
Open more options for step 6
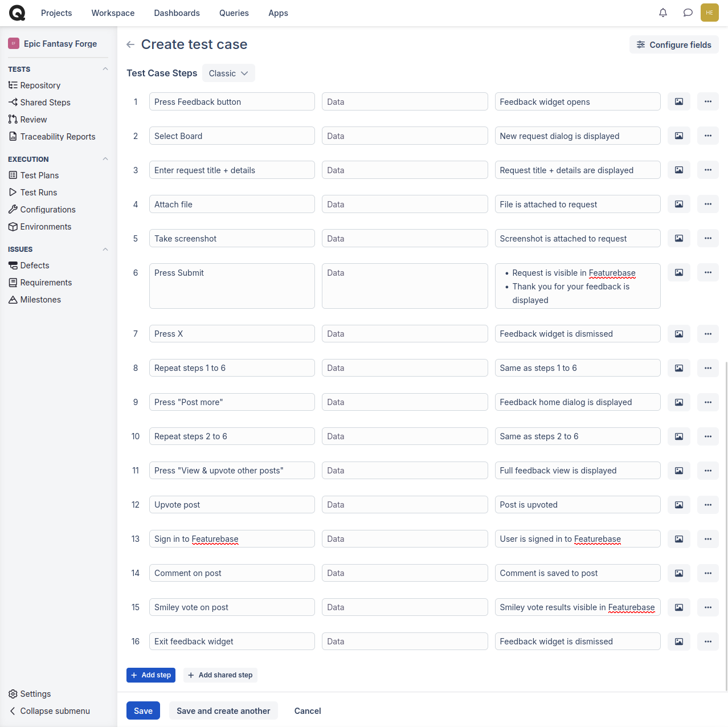708,272
